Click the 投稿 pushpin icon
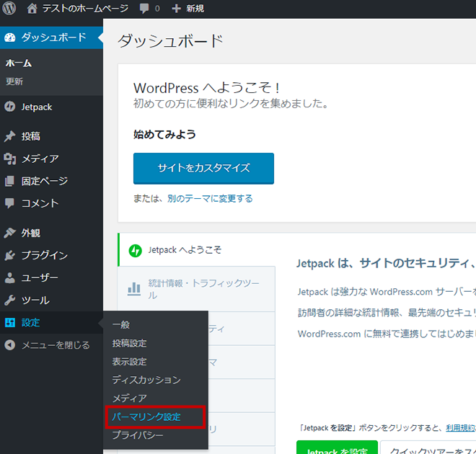476x454 pixels. point(9,136)
